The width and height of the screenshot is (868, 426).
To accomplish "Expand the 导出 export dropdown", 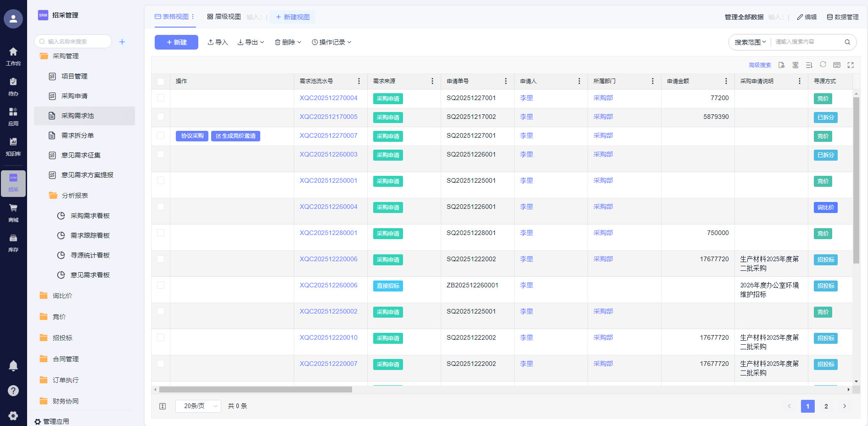I will click(x=251, y=42).
